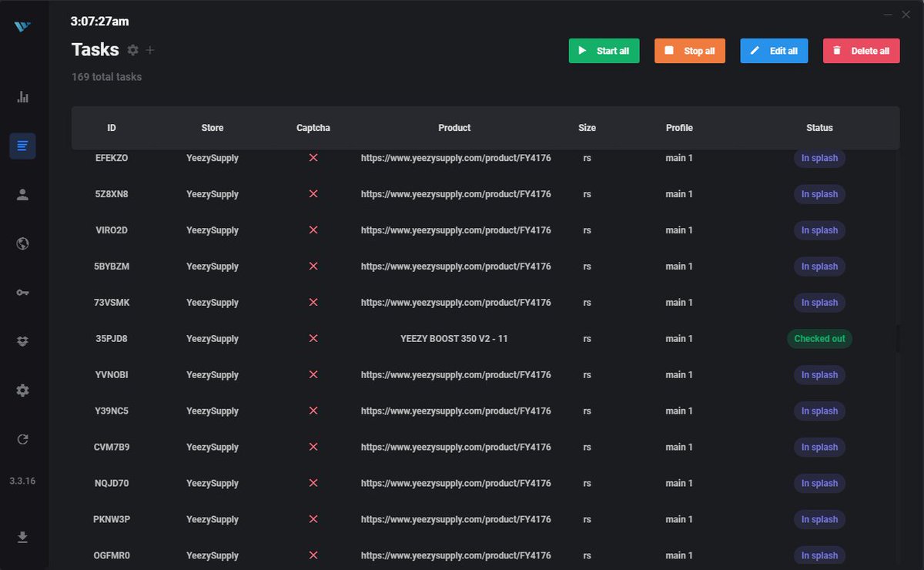Click profile main 1 in PKNW3P row
Screen dimensions: 924x570
pyautogui.click(x=679, y=519)
